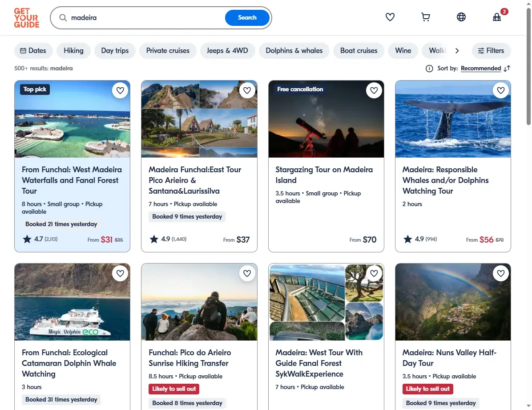This screenshot has height=410, width=532.
Task: Save Pico do Arieiro Sunrise Hiking to wishlist
Action: [x=247, y=273]
